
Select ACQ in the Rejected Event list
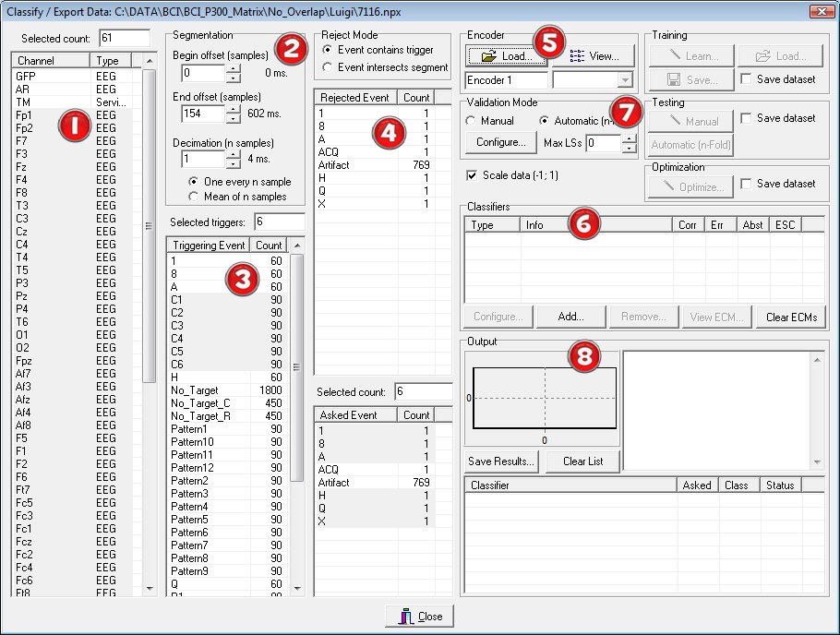pyautogui.click(x=375, y=152)
